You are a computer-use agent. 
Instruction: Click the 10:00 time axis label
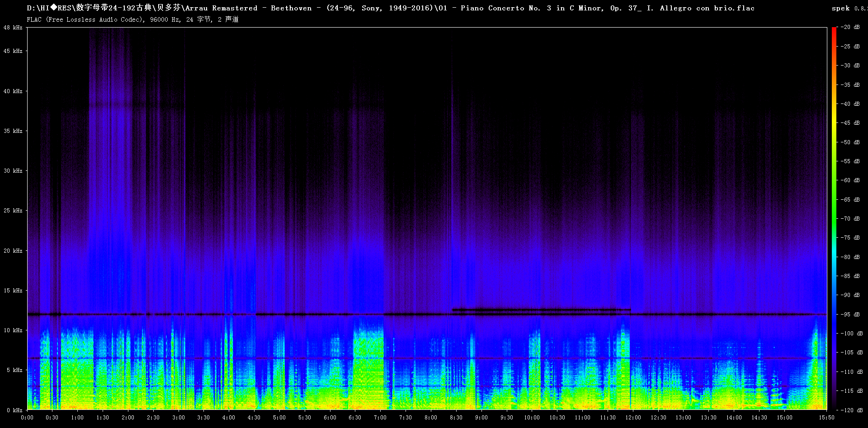point(532,417)
